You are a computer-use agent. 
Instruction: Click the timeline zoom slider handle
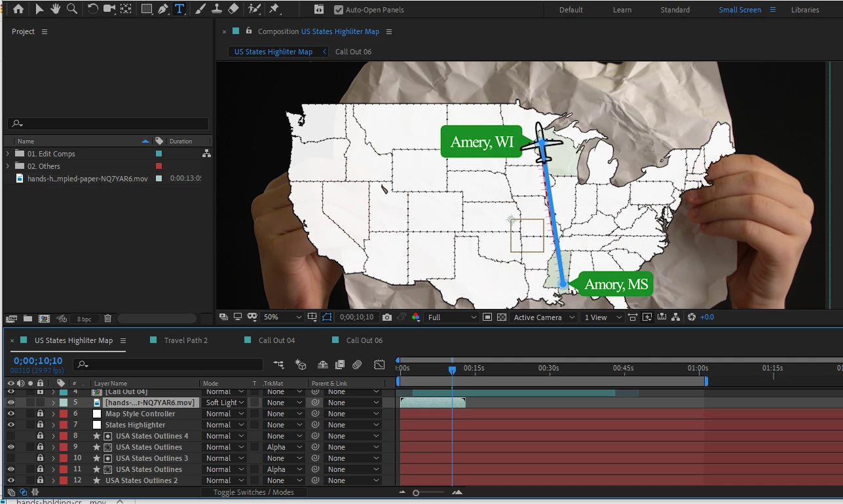[416, 493]
